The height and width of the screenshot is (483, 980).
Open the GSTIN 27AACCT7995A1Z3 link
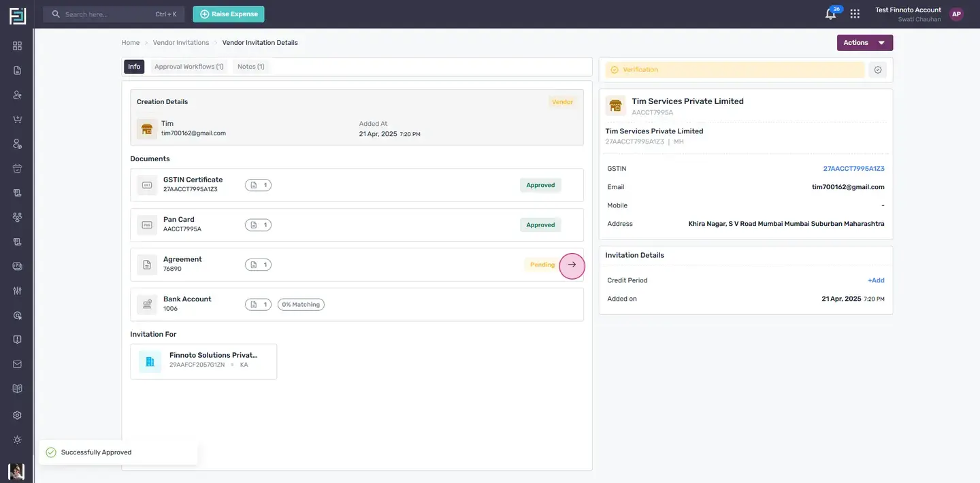point(853,169)
